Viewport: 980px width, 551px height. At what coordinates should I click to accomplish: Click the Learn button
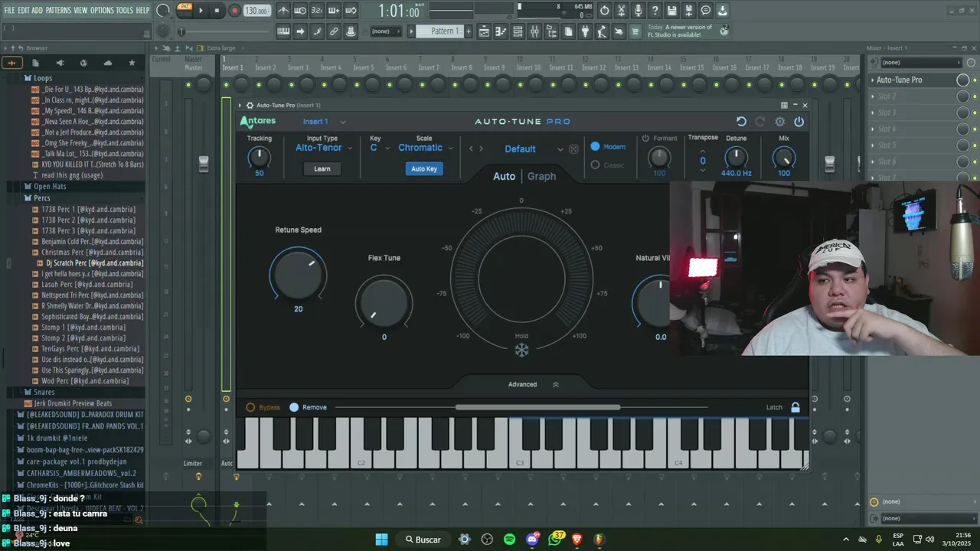point(322,169)
